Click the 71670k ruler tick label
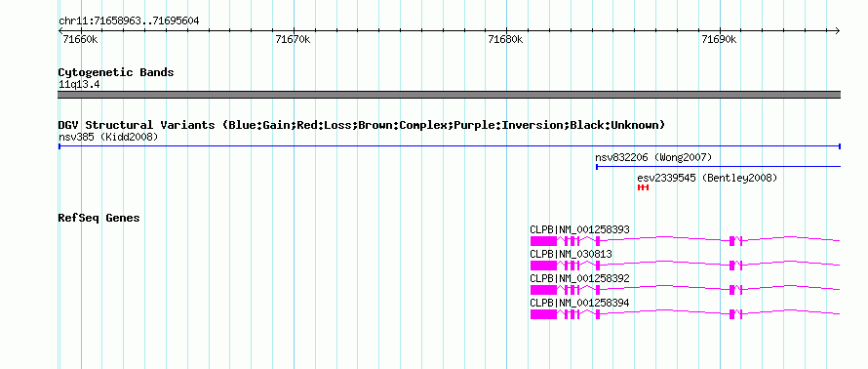 pos(293,39)
